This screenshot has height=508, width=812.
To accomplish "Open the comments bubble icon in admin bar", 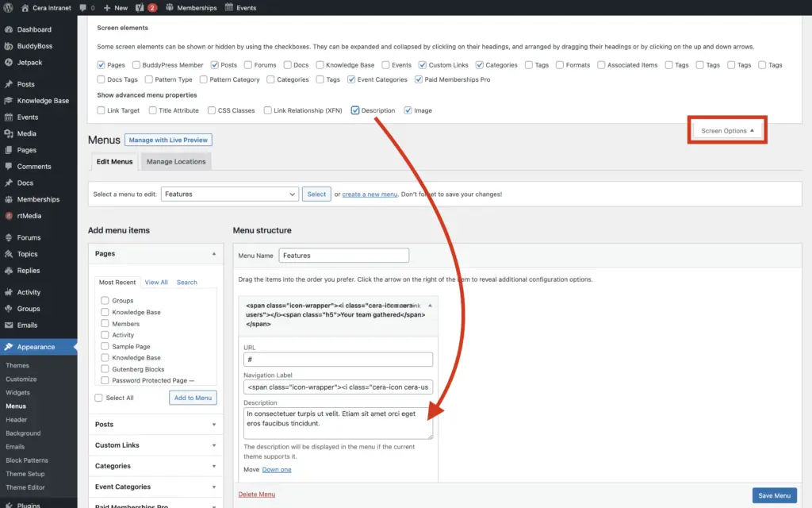I will 82,8.
